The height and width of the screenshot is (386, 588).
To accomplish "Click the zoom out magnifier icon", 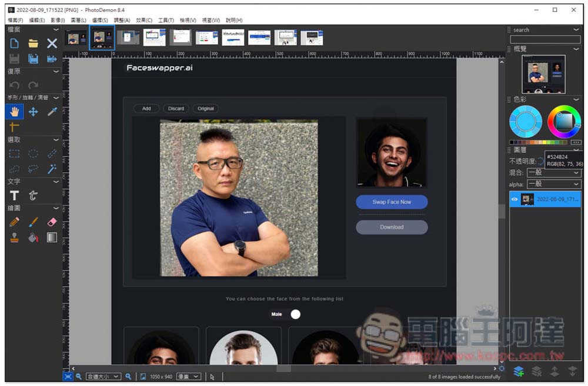I will pos(79,376).
